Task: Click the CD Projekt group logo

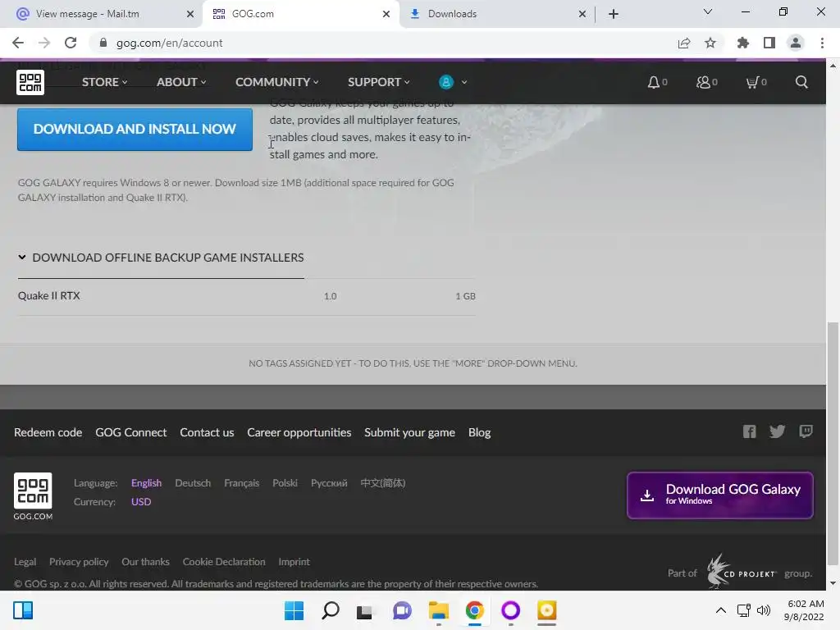Action: tap(742, 572)
